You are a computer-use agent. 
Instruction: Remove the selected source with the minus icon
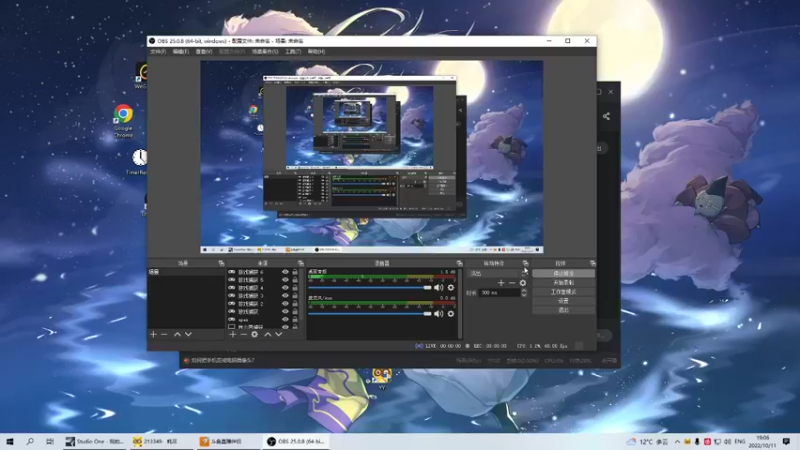point(243,334)
